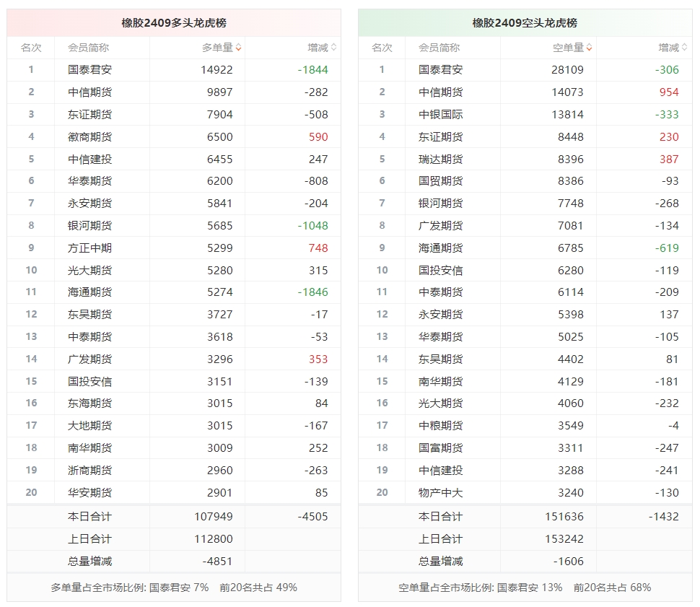This screenshot has height=607, width=700.
Task: Click the red 387 change value
Action: tap(669, 159)
